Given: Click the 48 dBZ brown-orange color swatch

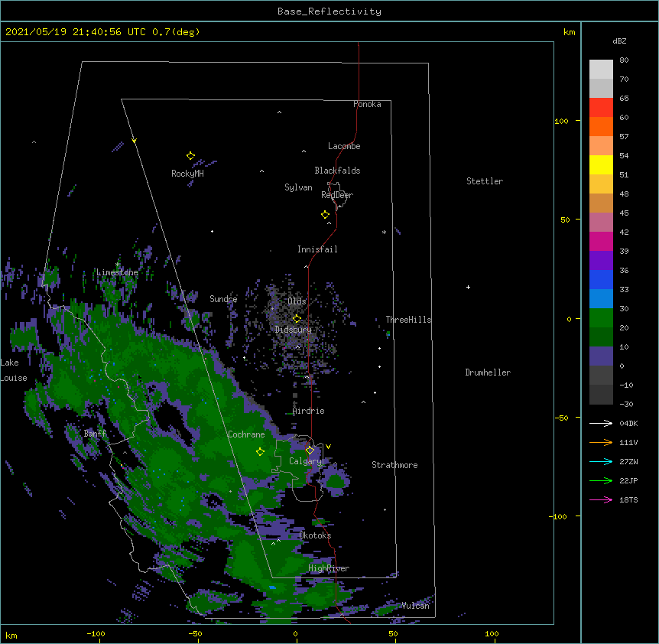Looking at the screenshot, I should 601,203.
